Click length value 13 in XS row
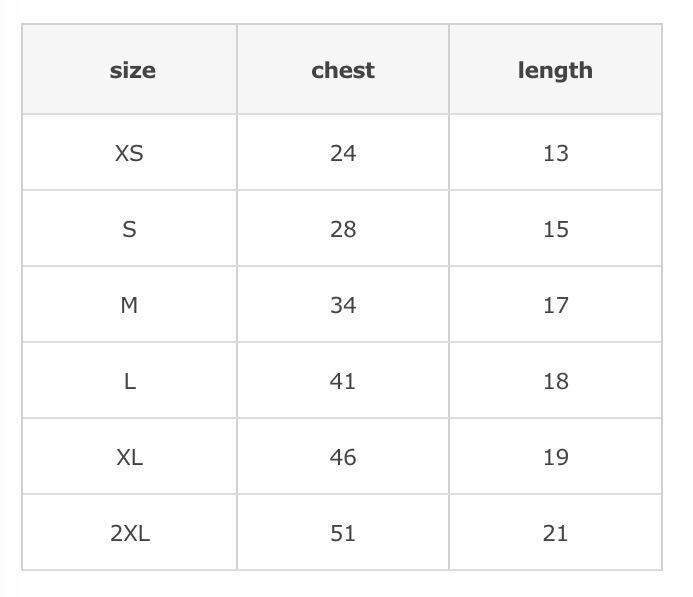This screenshot has width=693, height=597. pos(555,153)
